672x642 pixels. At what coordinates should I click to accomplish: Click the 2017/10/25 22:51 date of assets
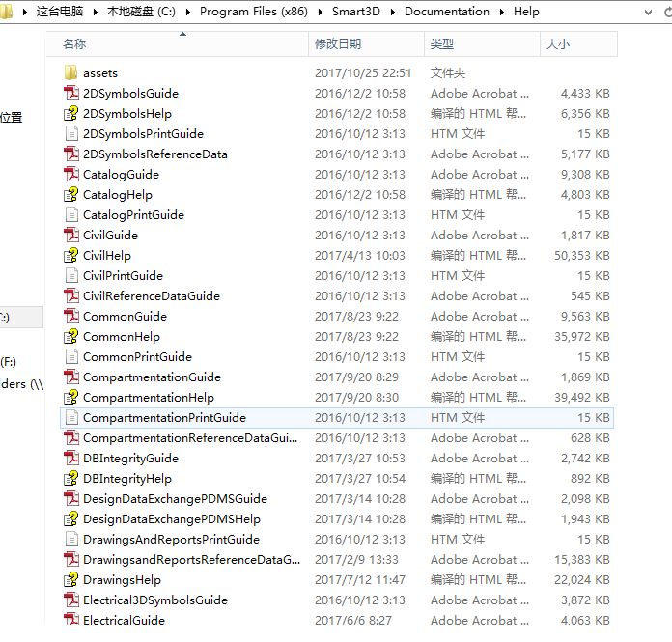click(x=363, y=73)
